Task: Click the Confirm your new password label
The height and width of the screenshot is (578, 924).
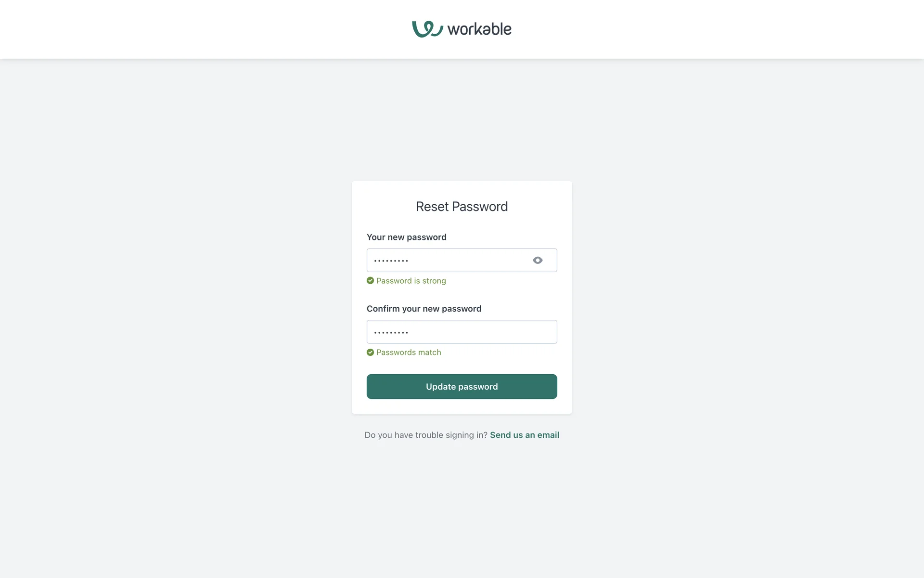Action: coord(423,309)
